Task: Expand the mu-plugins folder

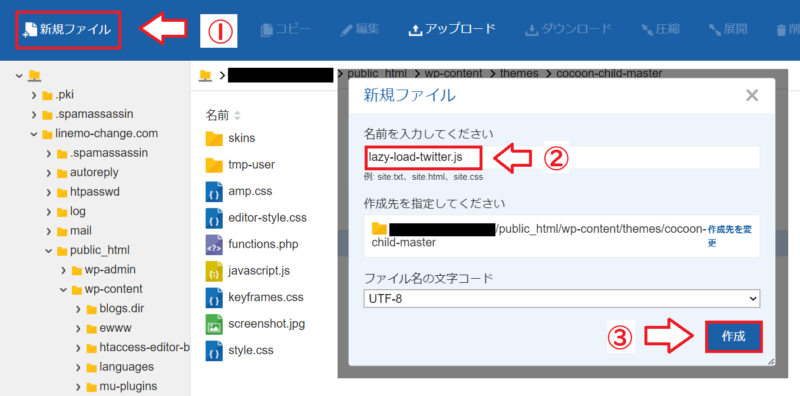Action: point(78,387)
